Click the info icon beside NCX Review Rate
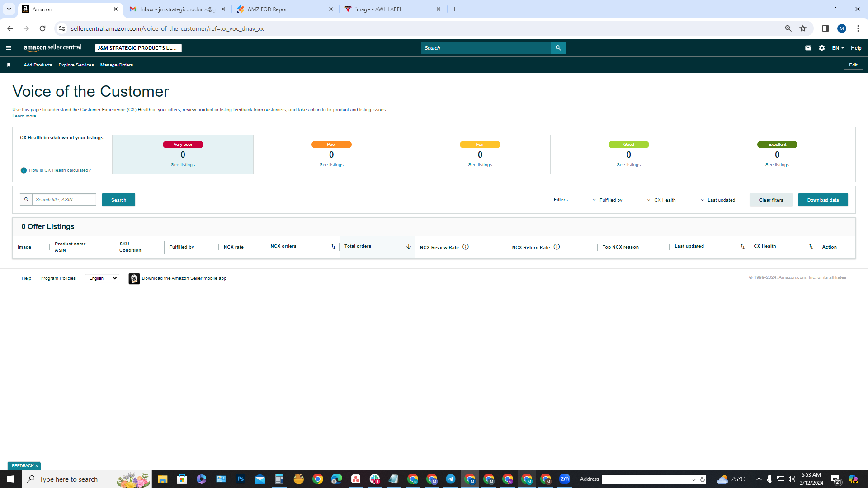Viewport: 868px width, 488px height. click(x=466, y=247)
